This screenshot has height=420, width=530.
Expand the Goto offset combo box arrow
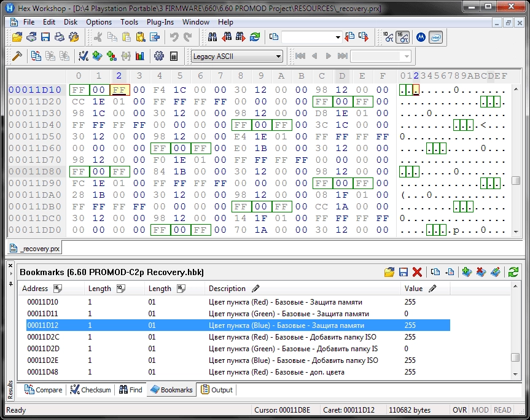click(338, 37)
